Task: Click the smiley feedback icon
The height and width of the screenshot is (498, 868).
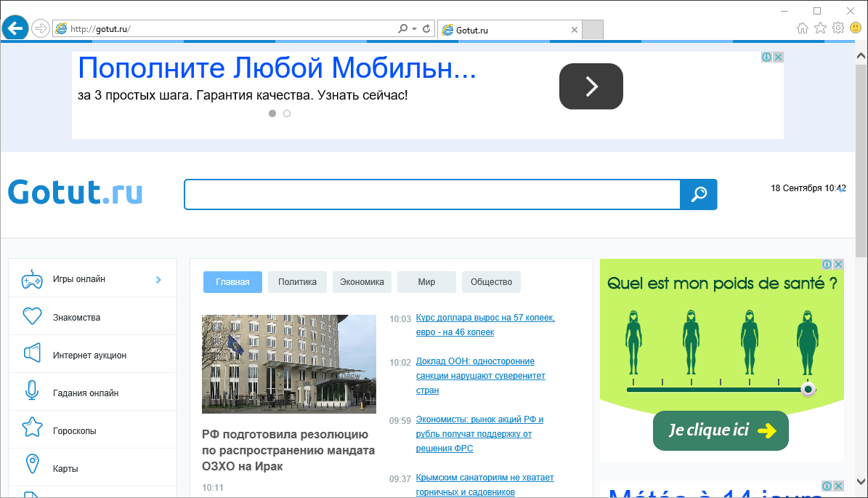Action: pyautogui.click(x=855, y=28)
